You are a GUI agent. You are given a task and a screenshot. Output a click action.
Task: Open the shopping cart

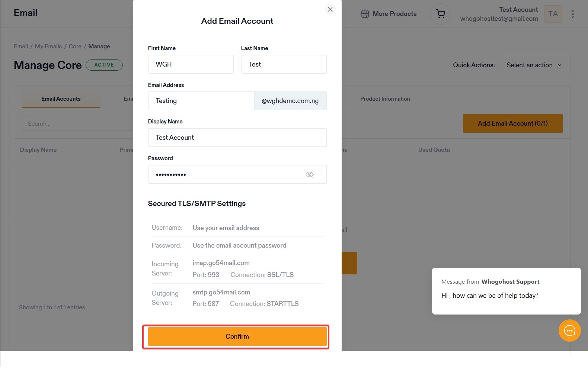click(440, 14)
